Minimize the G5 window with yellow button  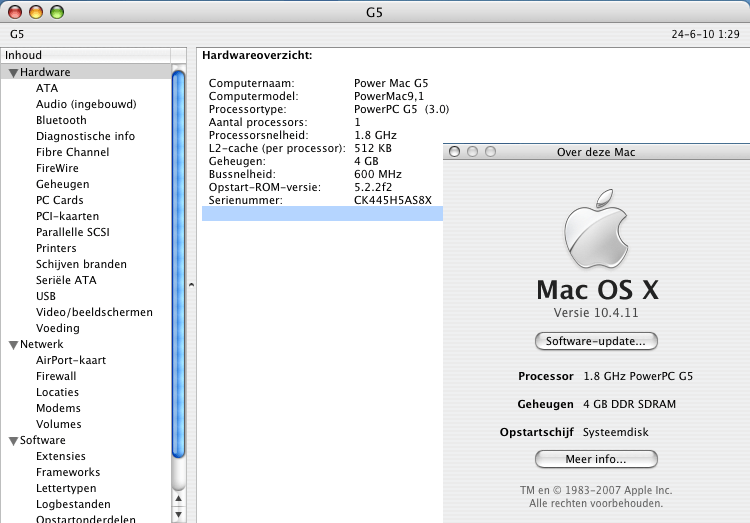pos(36,11)
